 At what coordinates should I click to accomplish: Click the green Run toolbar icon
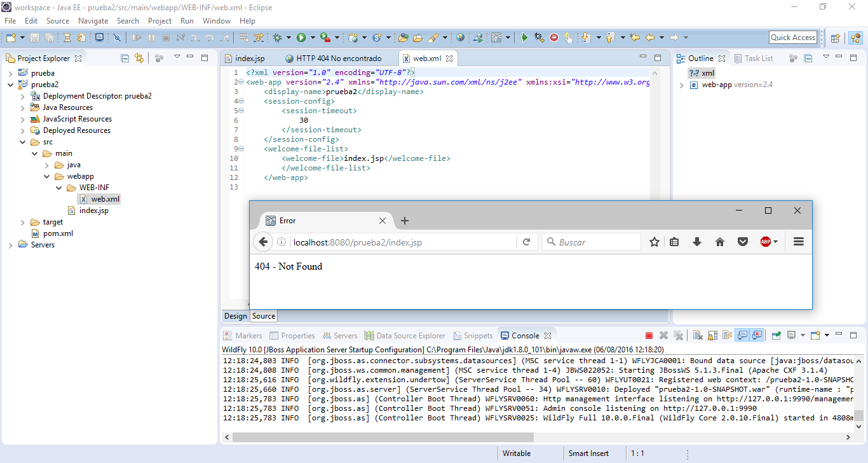coord(301,38)
